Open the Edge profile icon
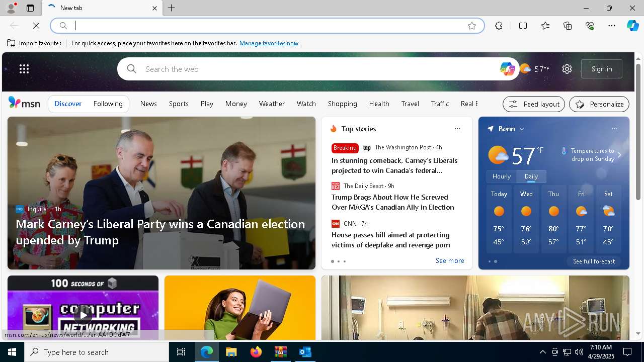 (x=11, y=8)
